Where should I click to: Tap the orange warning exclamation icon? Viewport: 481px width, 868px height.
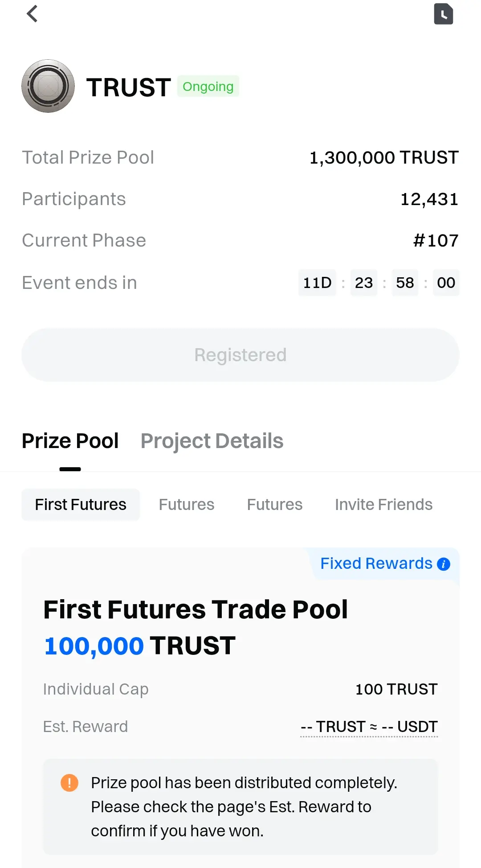[x=69, y=783]
